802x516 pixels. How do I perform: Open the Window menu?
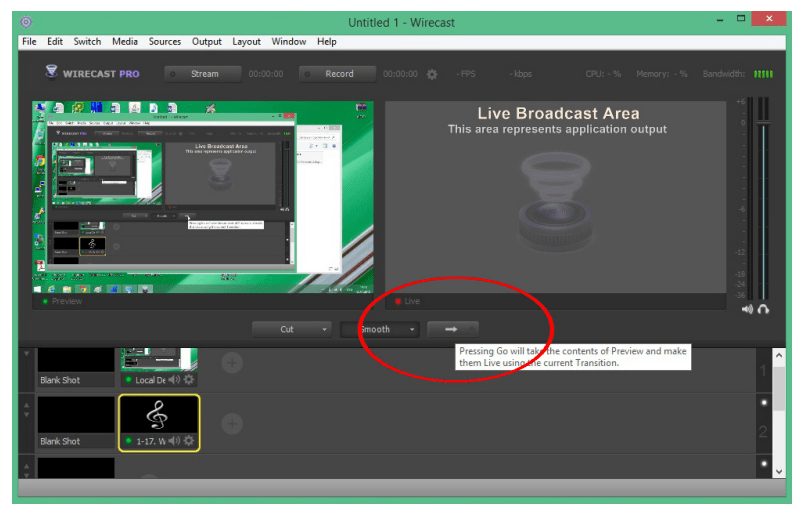pyautogui.click(x=288, y=41)
